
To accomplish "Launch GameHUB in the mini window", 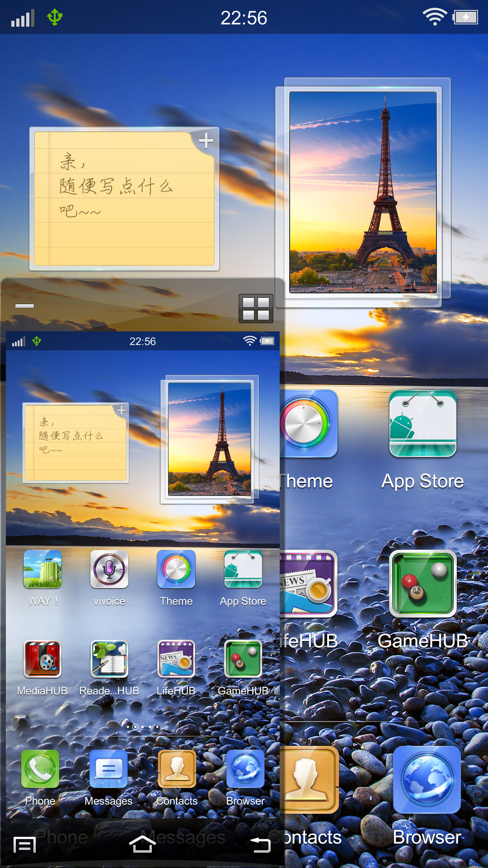I will pyautogui.click(x=243, y=659).
